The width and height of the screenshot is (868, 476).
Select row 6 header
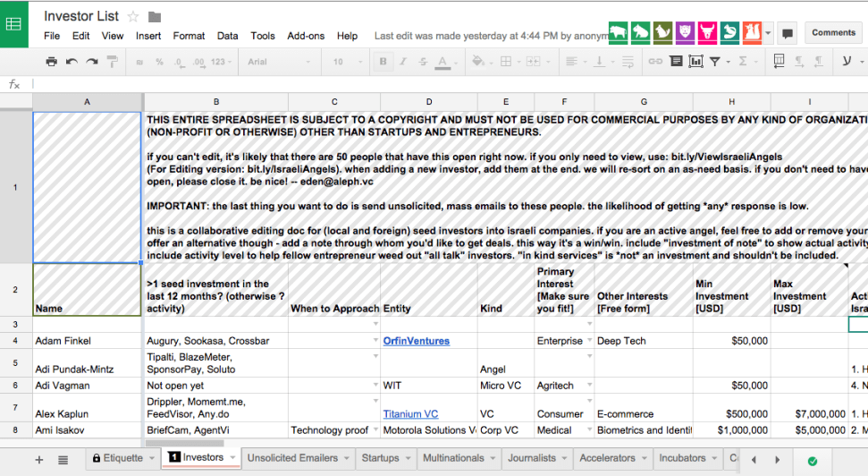[x=15, y=385]
